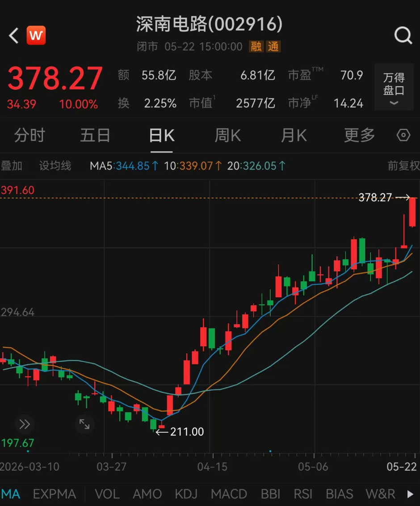Tap PB ratio value 14.24

[x=349, y=103]
